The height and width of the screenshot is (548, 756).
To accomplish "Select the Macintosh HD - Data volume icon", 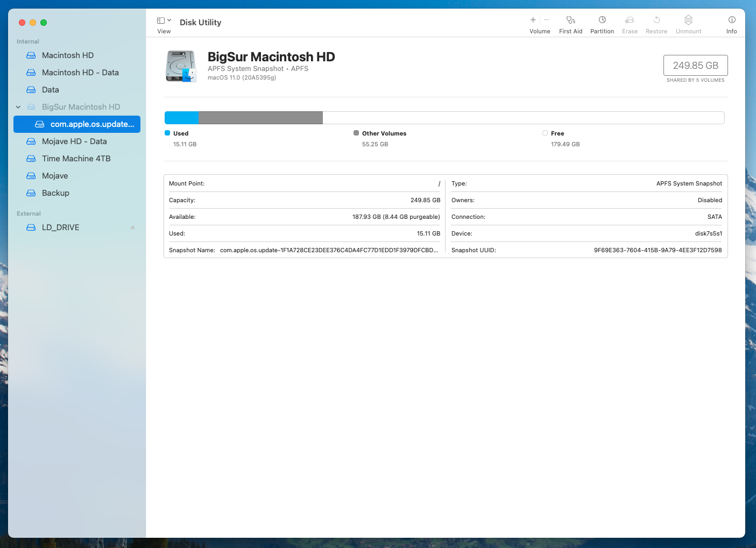I will point(31,73).
